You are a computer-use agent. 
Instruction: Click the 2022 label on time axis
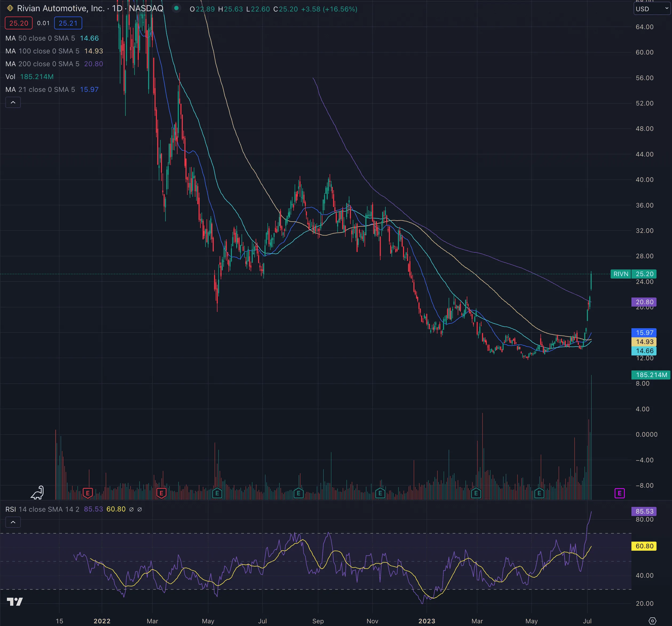[x=102, y=621]
